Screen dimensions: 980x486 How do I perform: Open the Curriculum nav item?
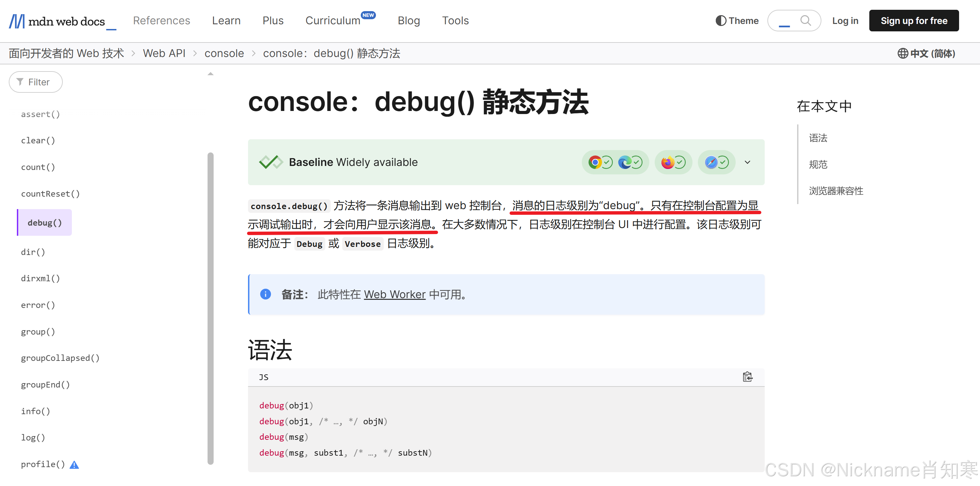coord(333,21)
